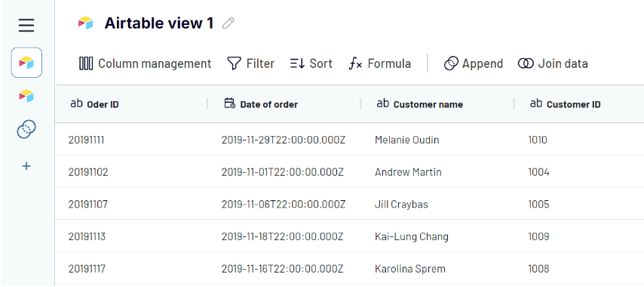Select the second Airtable source icon in sidebar
Viewport: 644px width, 287px height.
(x=26, y=96)
